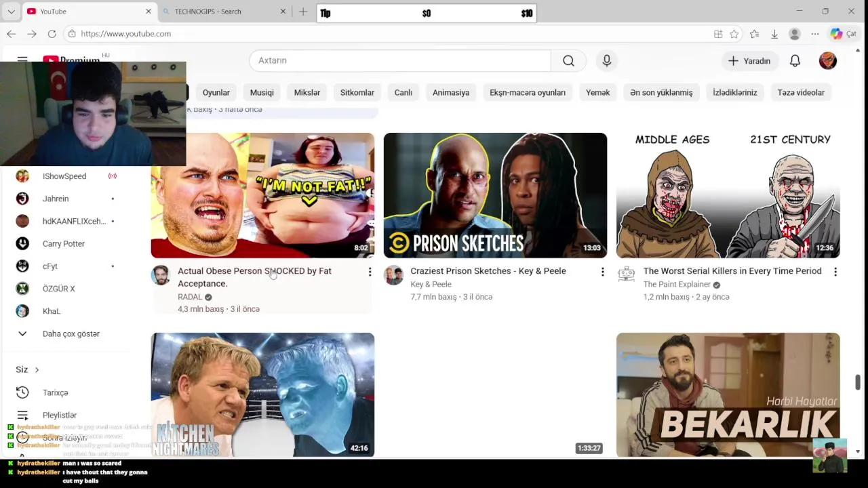The height and width of the screenshot is (488, 868).
Task: Open the tab list dropdown chevron
Action: [11, 12]
